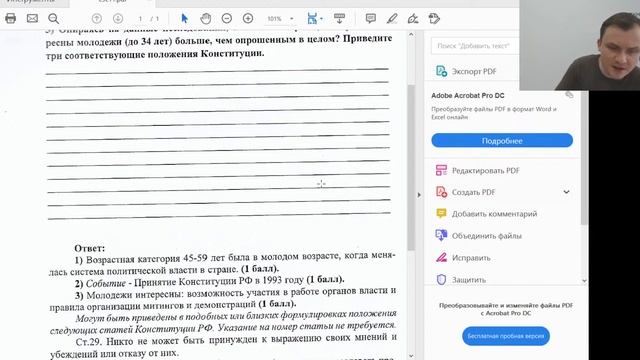Go to next page arrow
This screenshot has width=640, height=360.
(118, 18)
